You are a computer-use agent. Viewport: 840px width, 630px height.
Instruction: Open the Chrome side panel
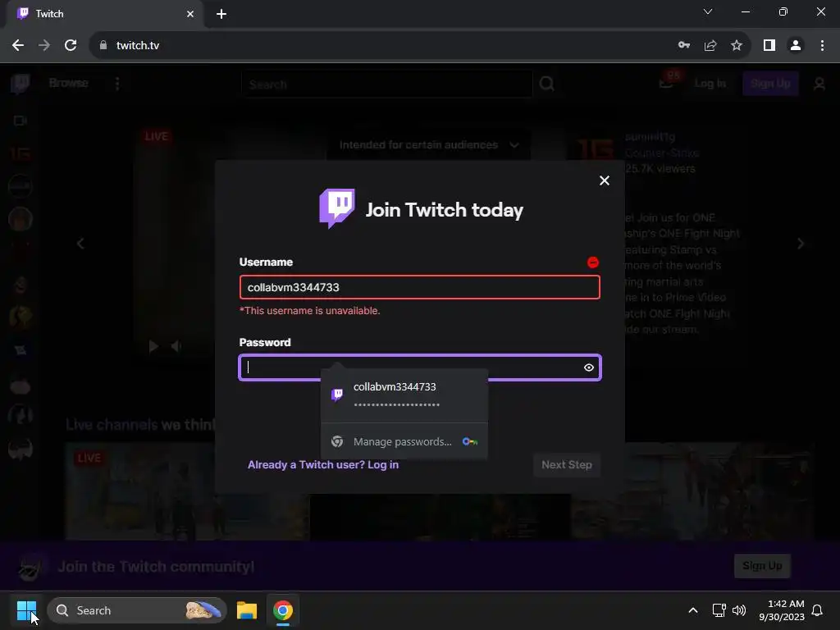pos(769,46)
